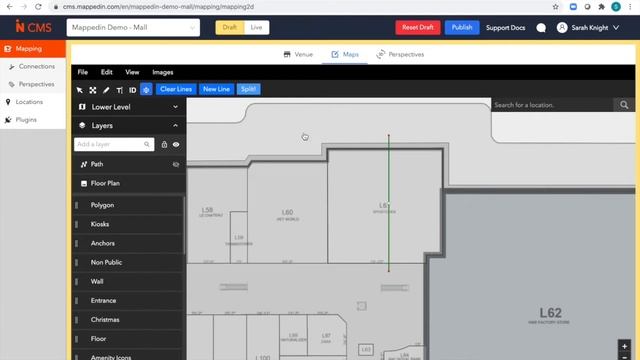
Task: Zoom in with the plus button
Action: click(624, 346)
